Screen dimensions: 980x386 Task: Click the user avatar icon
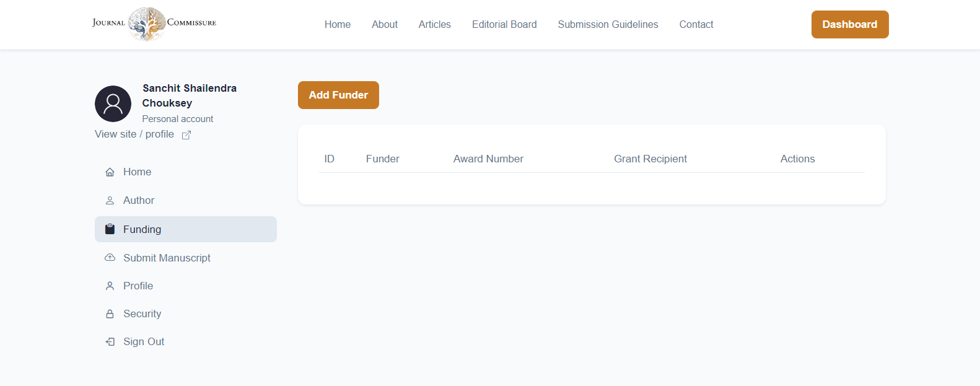tap(113, 103)
